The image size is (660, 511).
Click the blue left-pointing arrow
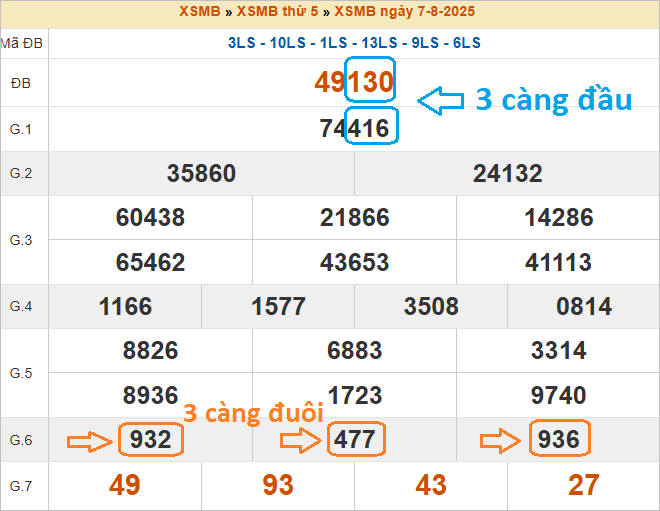coord(440,100)
